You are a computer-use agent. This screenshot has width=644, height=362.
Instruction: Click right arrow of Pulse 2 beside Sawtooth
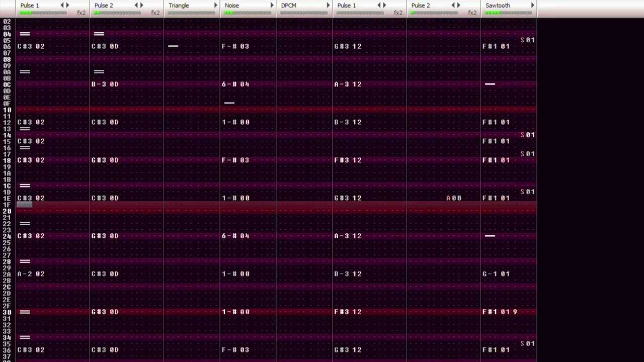(x=458, y=6)
